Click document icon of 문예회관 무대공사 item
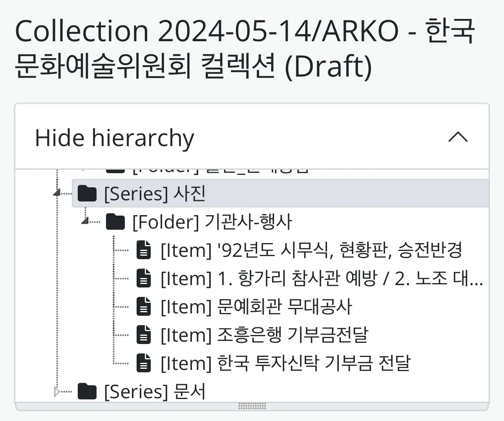 pyautogui.click(x=144, y=307)
